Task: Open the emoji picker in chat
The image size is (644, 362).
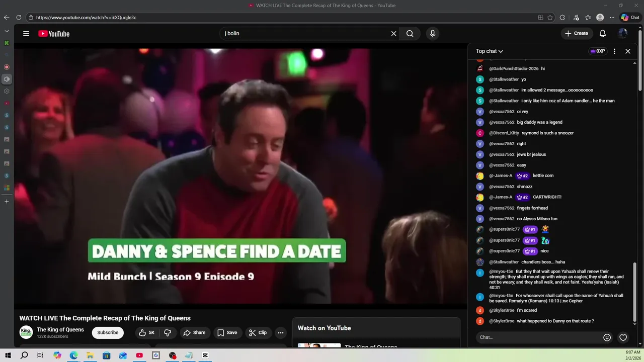Action: tap(607, 337)
